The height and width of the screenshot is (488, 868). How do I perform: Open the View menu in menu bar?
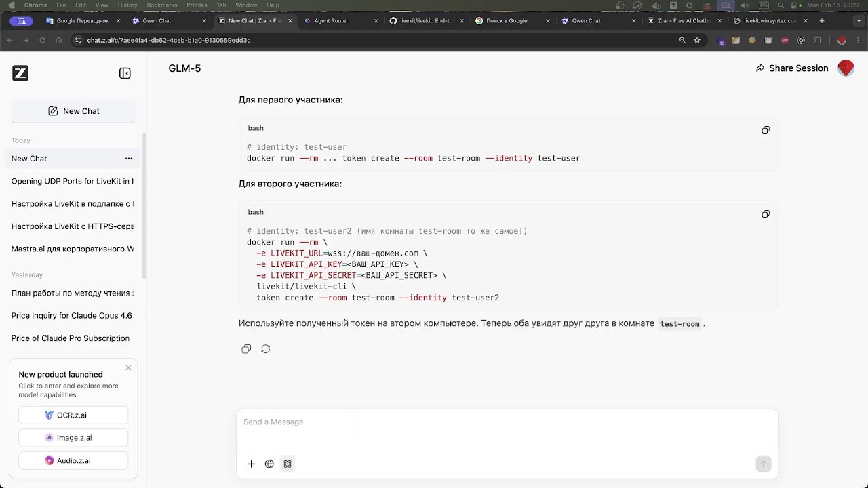(102, 5)
